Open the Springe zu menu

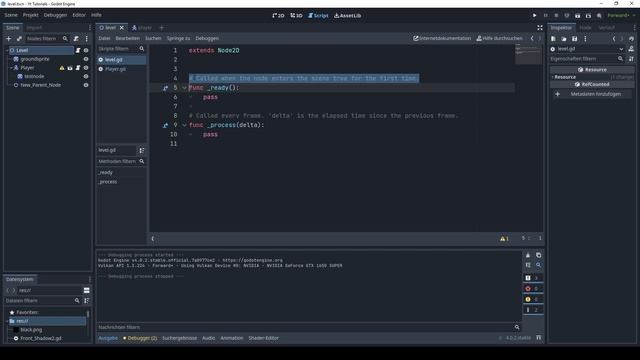point(178,38)
